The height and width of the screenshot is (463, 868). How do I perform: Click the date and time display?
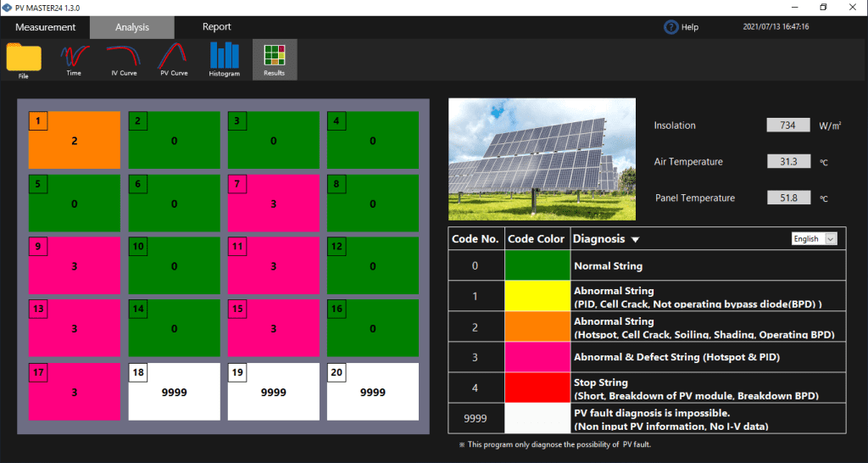point(776,26)
